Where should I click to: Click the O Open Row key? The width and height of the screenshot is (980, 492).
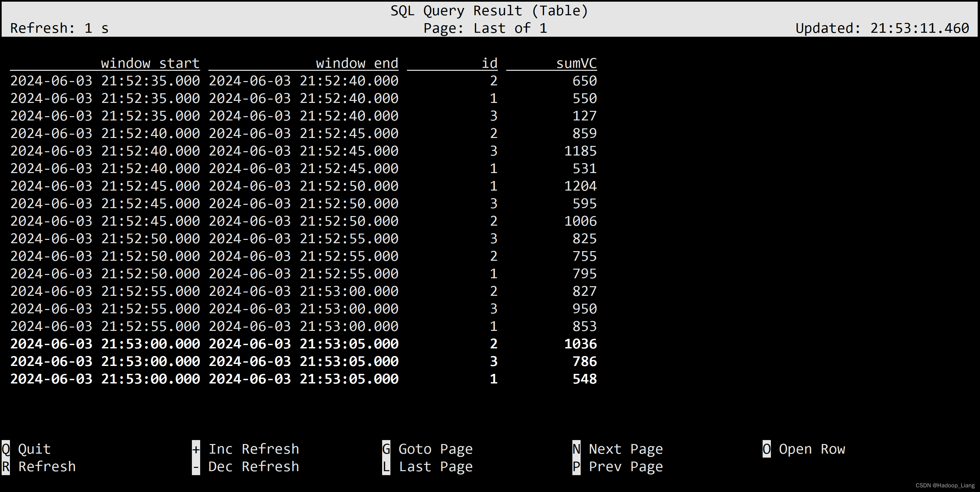pyautogui.click(x=767, y=449)
